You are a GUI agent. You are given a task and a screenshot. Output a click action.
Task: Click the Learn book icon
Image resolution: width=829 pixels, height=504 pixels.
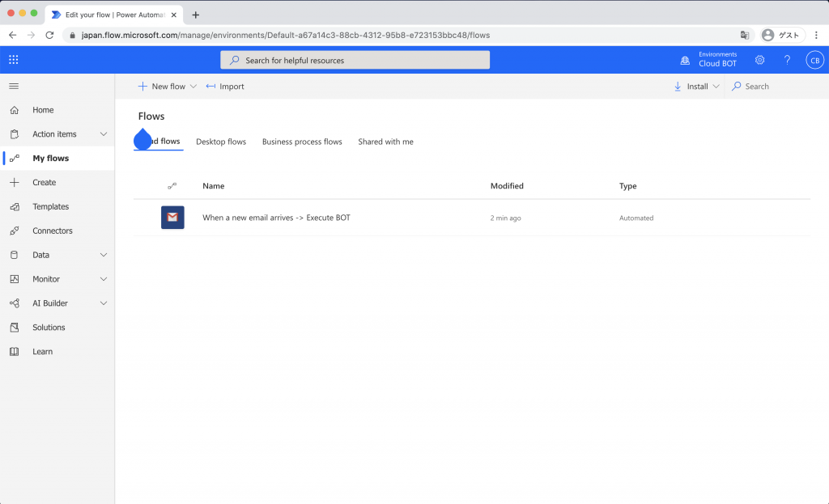point(15,351)
